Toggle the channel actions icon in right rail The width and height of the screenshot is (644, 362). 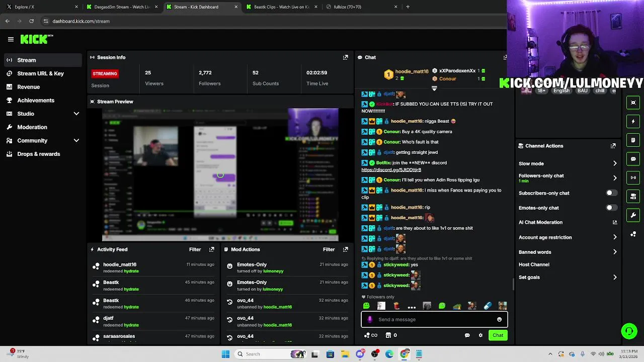[633, 197]
